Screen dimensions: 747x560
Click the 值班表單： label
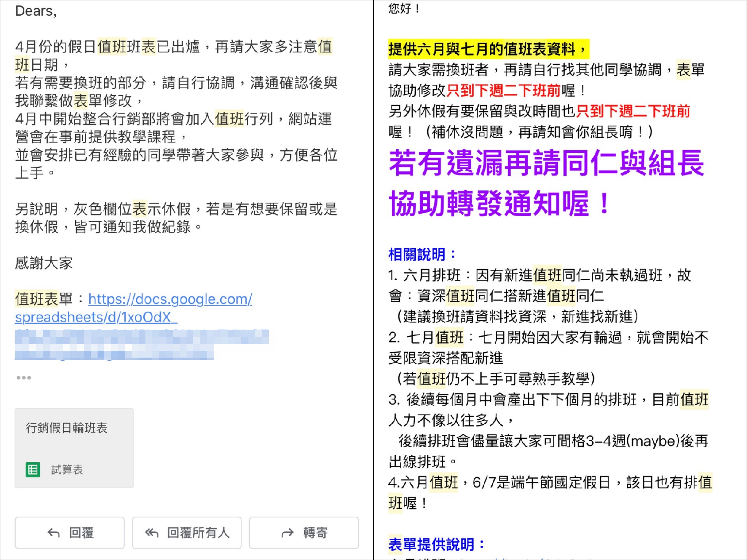point(50,299)
